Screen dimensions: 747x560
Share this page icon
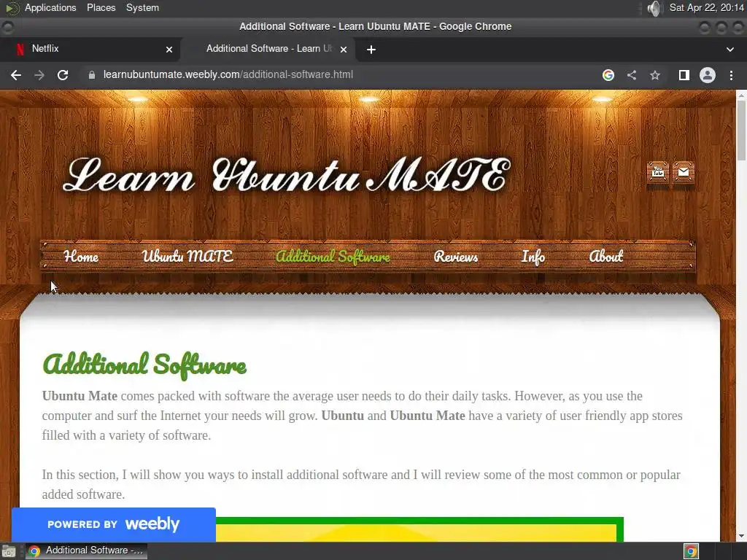point(632,75)
